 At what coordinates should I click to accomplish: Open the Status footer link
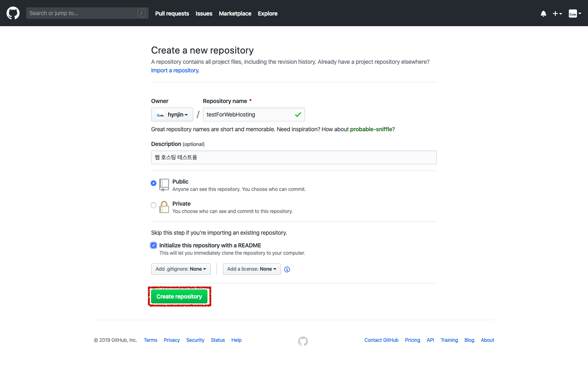(218, 340)
